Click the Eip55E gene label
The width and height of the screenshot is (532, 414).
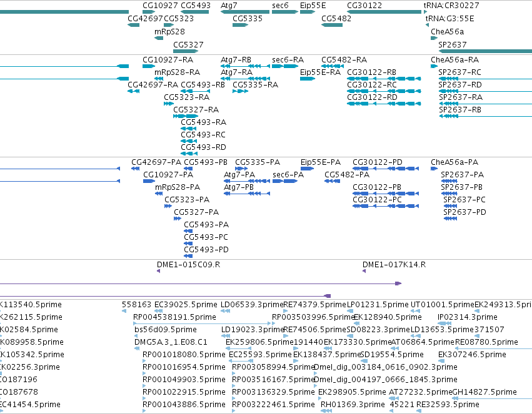313,6
